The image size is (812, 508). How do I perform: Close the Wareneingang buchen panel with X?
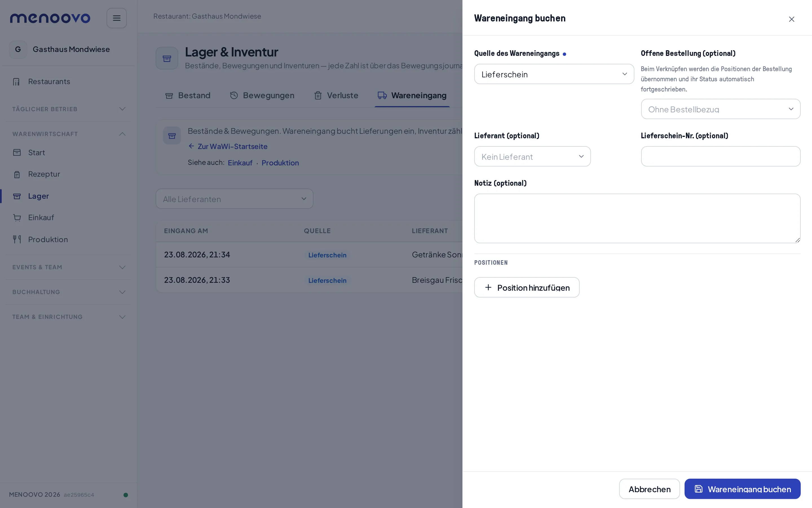click(x=791, y=19)
